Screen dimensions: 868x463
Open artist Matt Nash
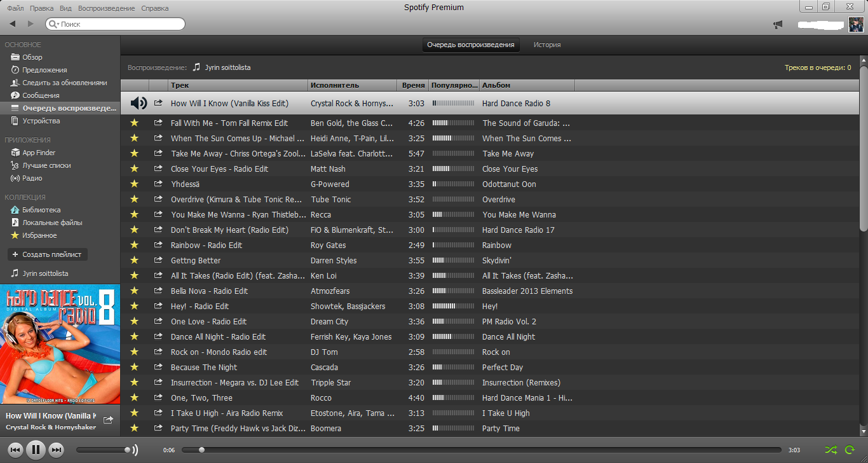(x=328, y=169)
